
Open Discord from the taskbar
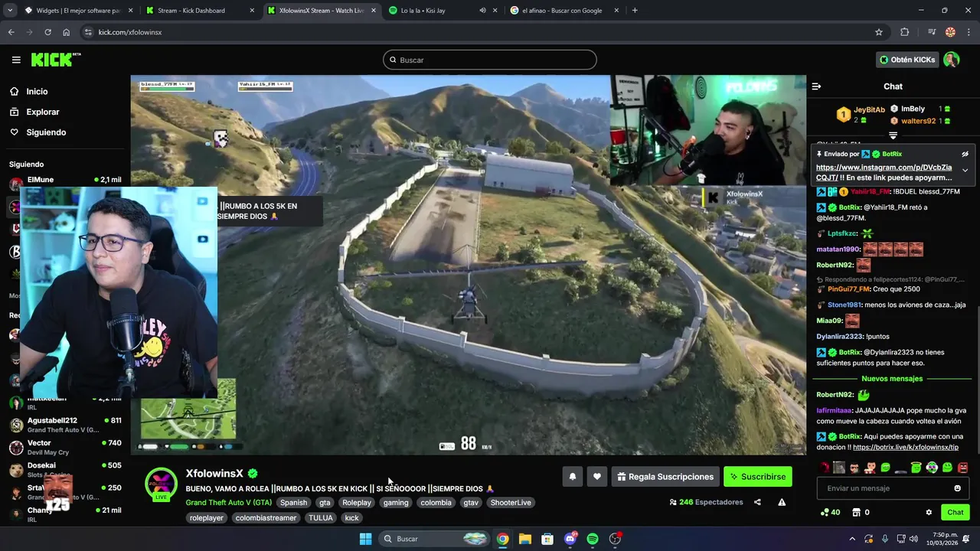(570, 539)
